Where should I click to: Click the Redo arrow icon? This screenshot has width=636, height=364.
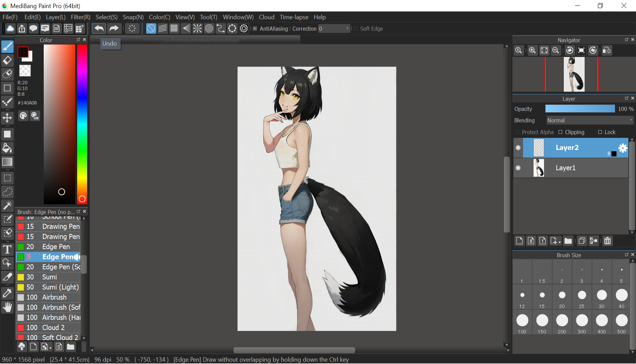click(114, 28)
